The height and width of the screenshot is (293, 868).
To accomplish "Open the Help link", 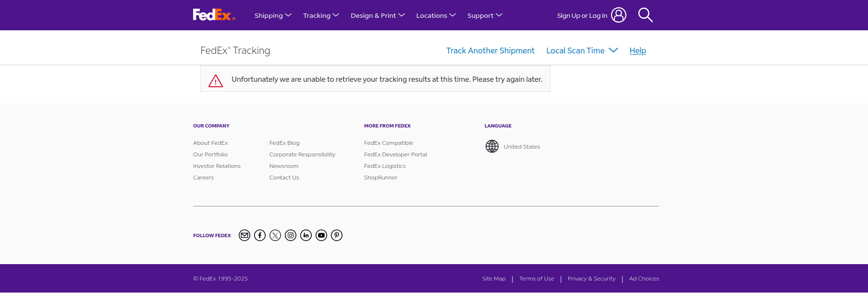I will [637, 51].
